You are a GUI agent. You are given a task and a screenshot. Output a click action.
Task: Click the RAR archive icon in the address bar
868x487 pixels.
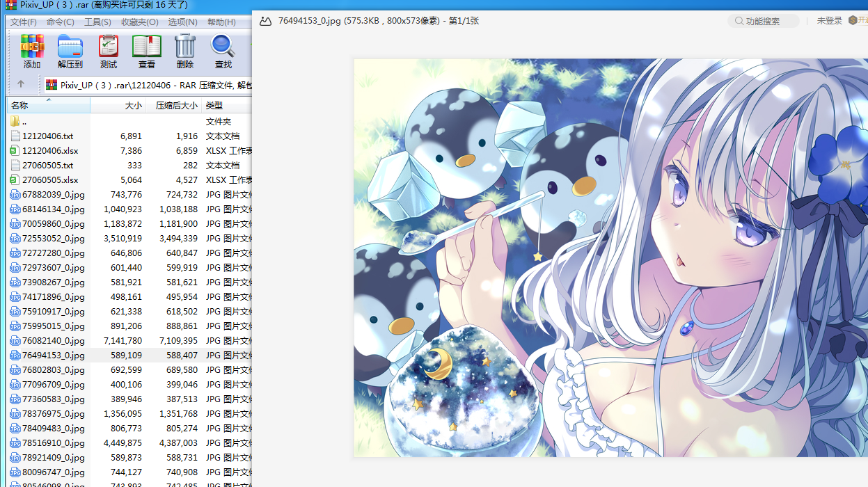[x=52, y=85]
